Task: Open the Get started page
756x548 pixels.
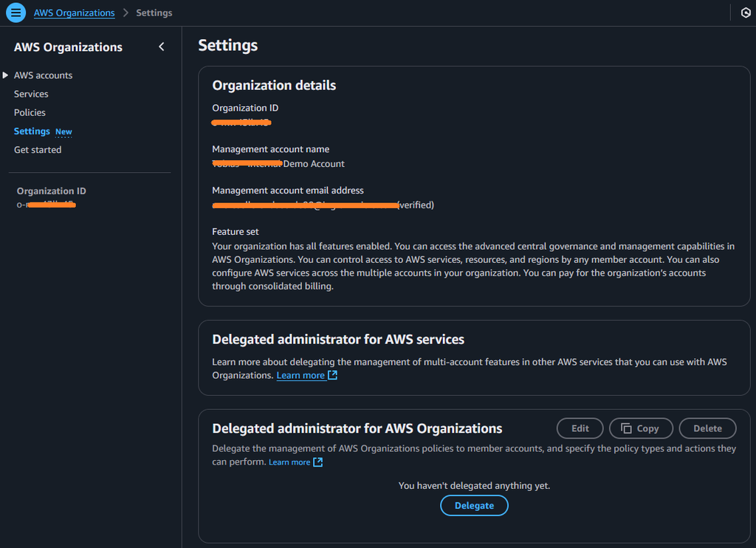Action: (38, 149)
